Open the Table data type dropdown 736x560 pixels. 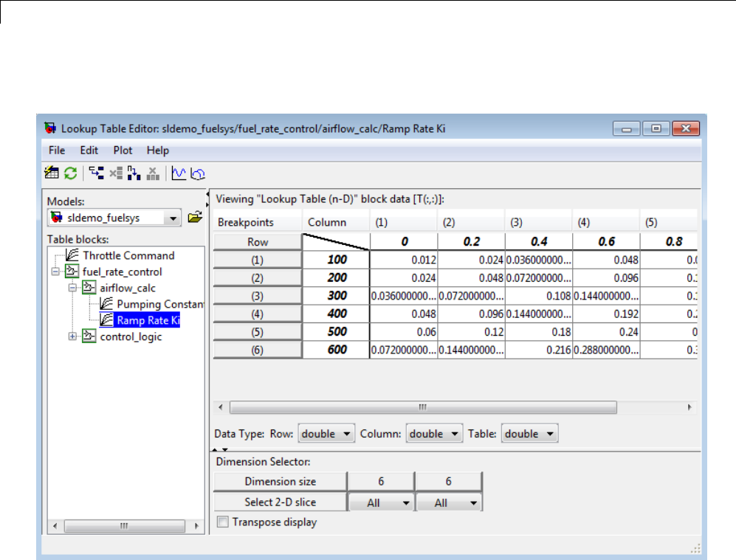click(530, 434)
